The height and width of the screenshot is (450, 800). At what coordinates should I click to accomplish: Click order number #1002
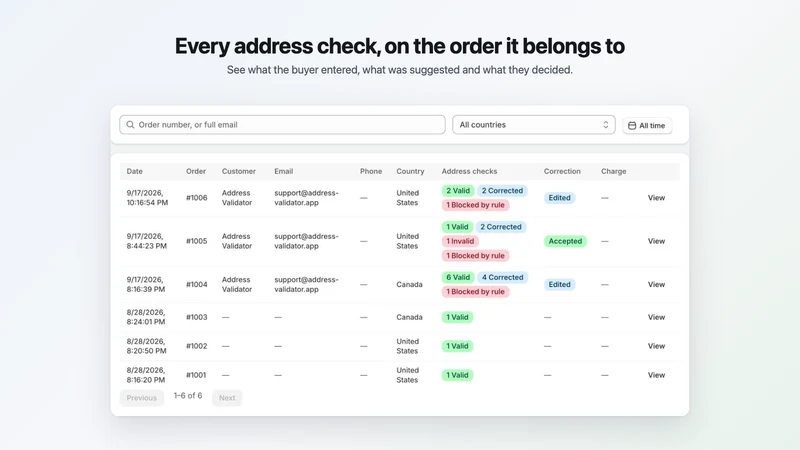[x=196, y=346]
